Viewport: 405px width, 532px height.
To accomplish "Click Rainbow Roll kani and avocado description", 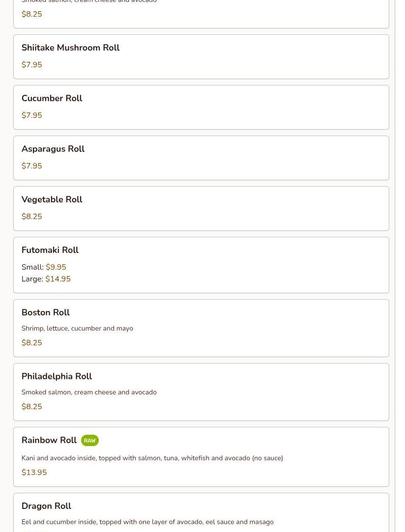I will point(152,458).
